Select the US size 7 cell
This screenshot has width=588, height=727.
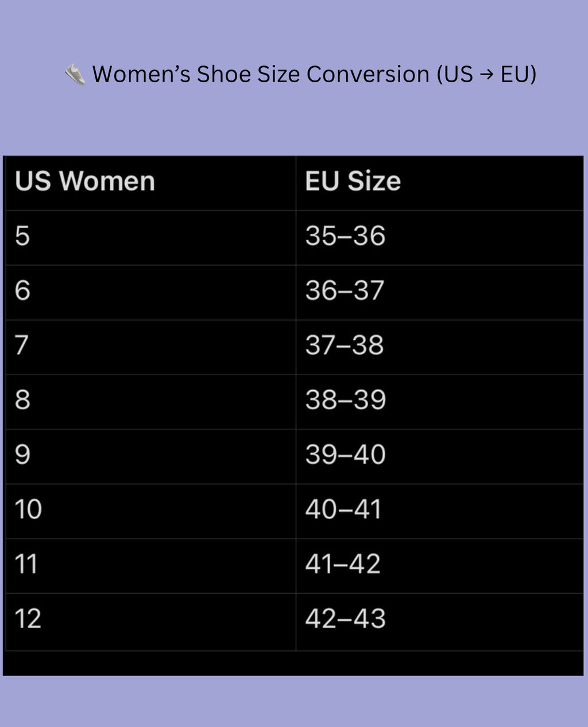22,345
